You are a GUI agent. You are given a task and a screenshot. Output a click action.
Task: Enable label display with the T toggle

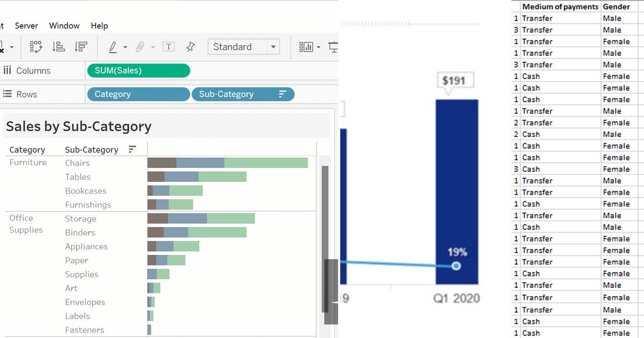click(168, 47)
